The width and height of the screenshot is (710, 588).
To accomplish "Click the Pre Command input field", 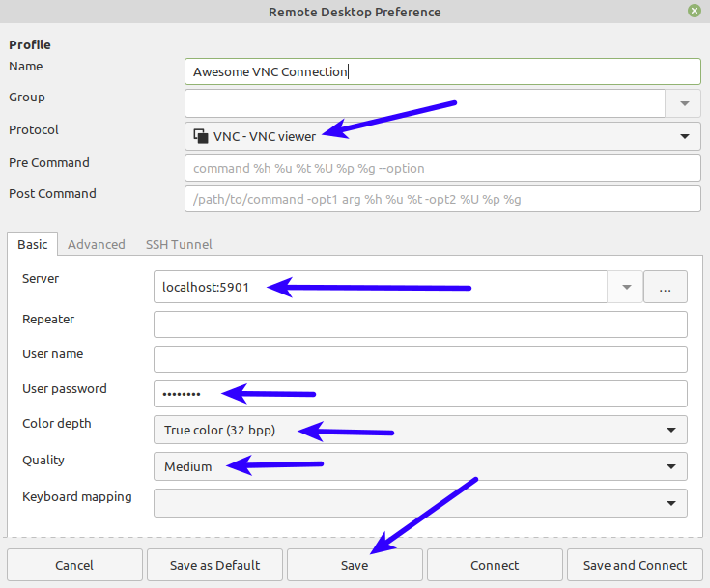I will point(442,168).
